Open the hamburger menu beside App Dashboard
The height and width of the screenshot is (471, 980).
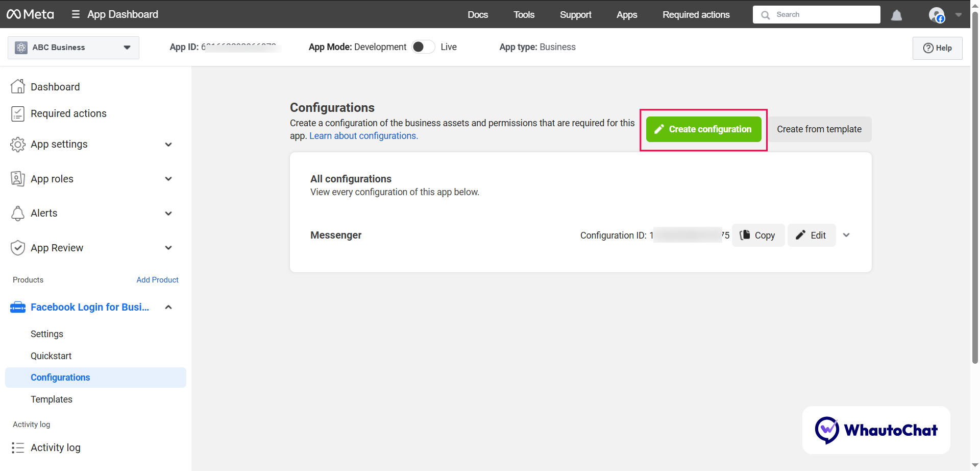75,14
